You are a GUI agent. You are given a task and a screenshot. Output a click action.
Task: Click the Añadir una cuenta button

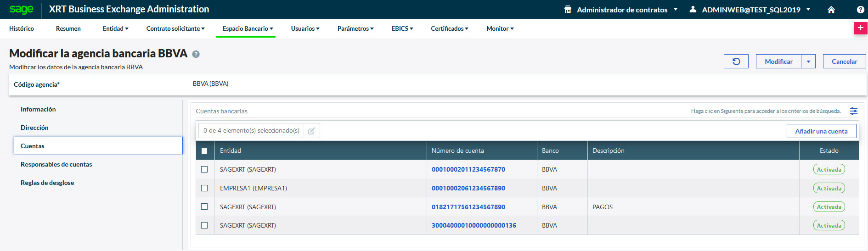[821, 131]
